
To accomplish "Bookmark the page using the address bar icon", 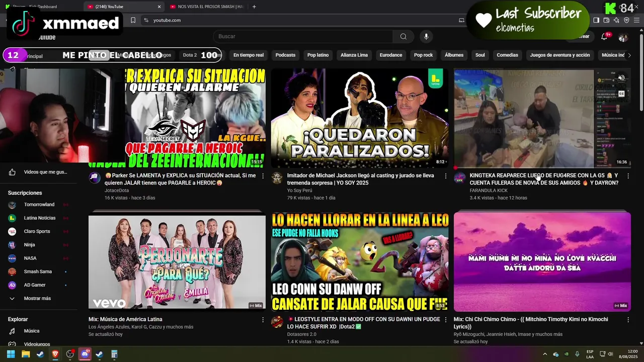I will click(133, 20).
